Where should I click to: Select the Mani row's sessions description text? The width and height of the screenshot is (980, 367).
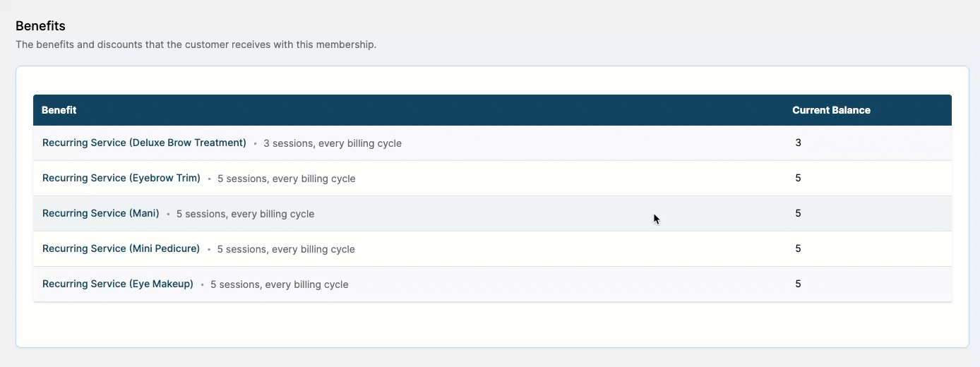coord(245,214)
